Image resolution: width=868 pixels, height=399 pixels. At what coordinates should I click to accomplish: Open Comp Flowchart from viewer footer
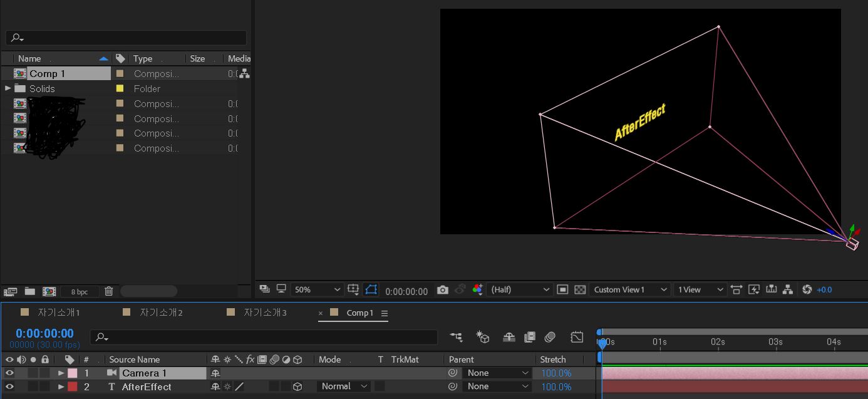(x=788, y=289)
